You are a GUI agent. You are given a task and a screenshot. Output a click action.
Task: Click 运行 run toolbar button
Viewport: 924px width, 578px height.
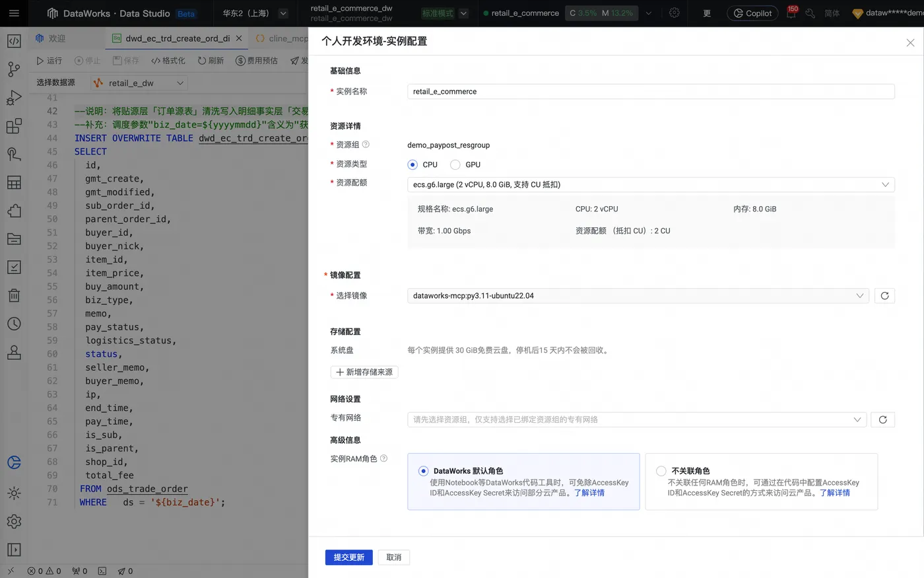pos(49,61)
